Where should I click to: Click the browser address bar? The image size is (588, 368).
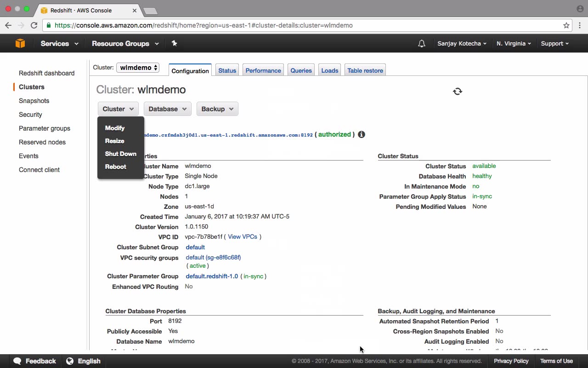click(307, 25)
